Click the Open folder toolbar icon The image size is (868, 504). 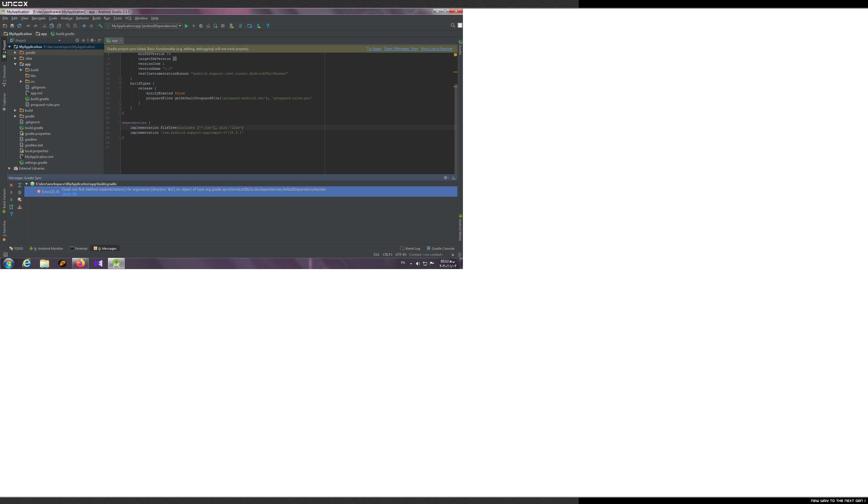(x=5, y=26)
